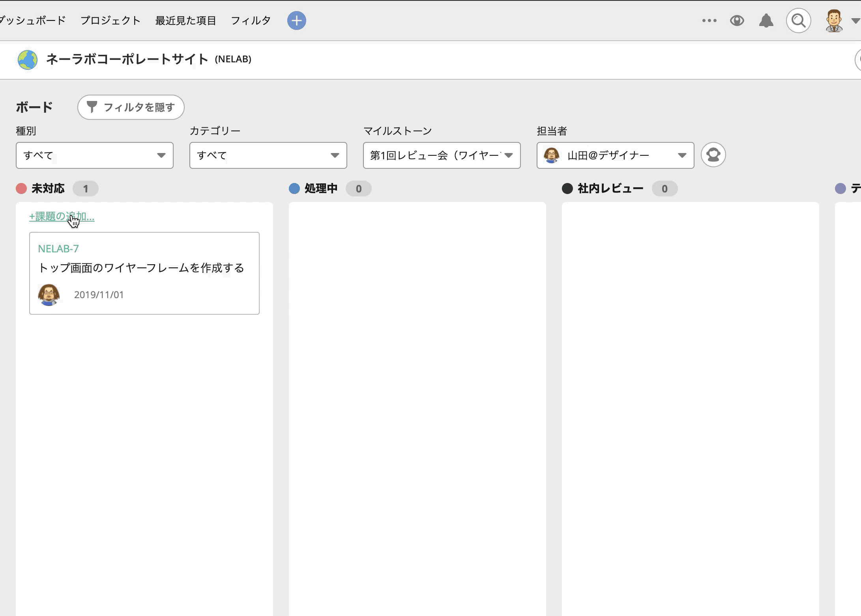Open the プロジェクト menu
861x616 pixels.
(x=110, y=21)
